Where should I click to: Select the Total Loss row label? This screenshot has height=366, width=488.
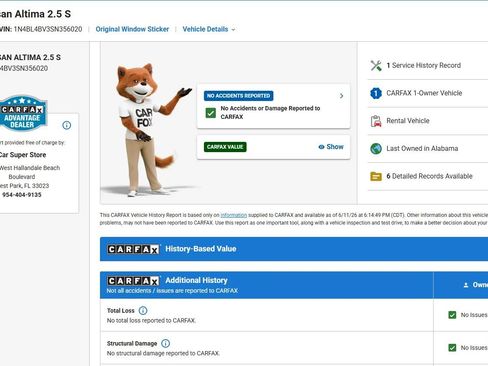pos(121,311)
